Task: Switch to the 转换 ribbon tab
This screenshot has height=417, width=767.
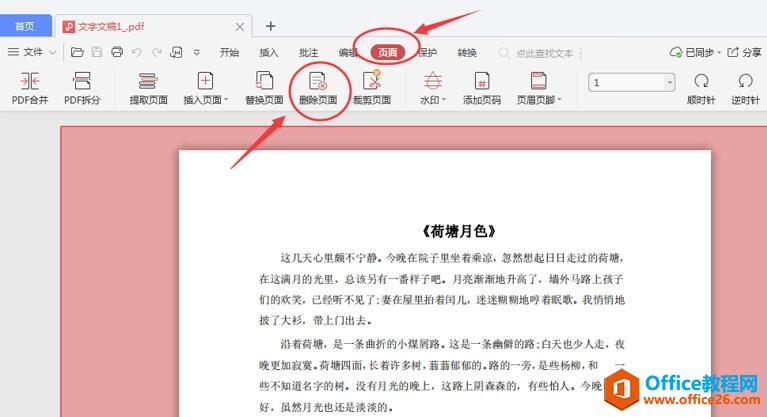Action: click(467, 52)
